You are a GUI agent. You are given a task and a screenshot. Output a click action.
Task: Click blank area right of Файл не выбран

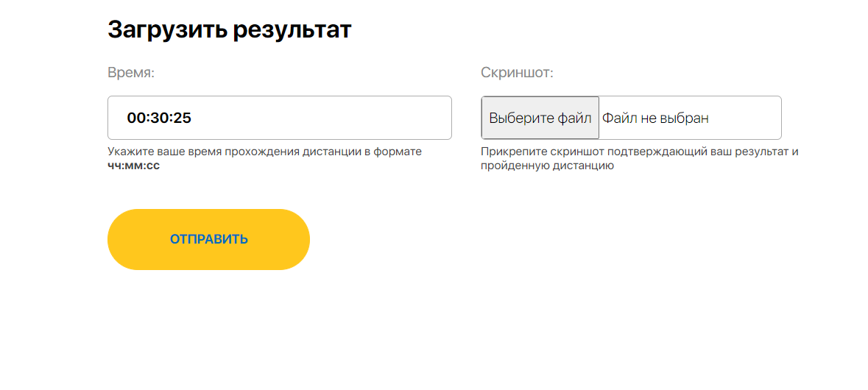tap(747, 118)
